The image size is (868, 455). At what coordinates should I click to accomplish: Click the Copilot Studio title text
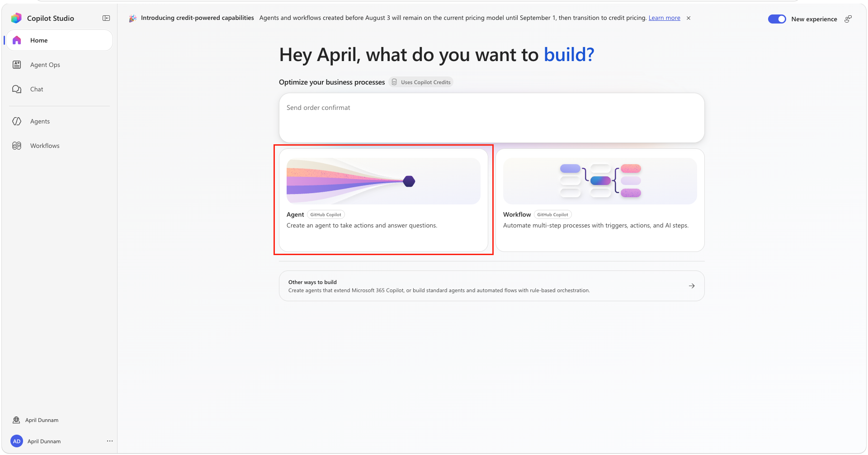pyautogui.click(x=51, y=18)
